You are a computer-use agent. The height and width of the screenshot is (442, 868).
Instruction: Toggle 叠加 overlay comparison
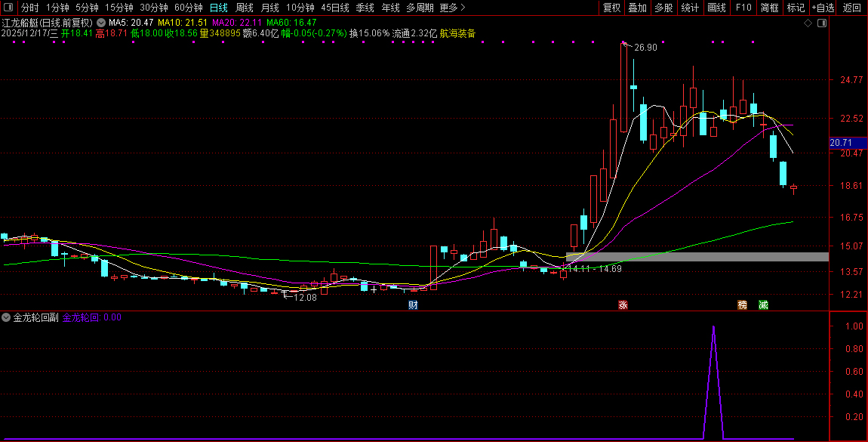click(637, 8)
